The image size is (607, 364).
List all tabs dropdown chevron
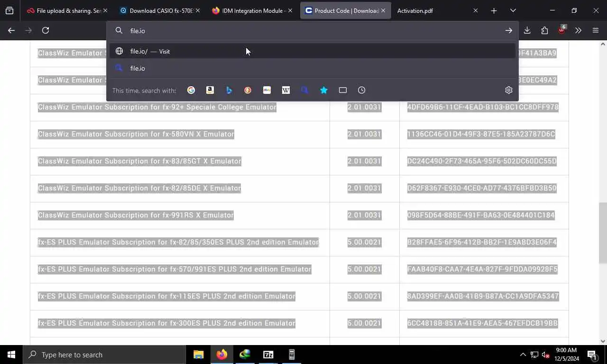click(513, 10)
